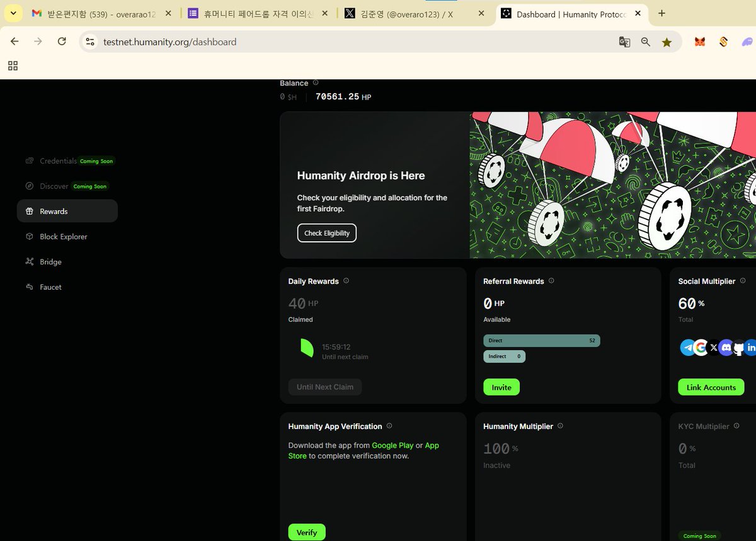Click the LinkedIn social icon
Screen dimensions: 756x541
click(x=750, y=347)
